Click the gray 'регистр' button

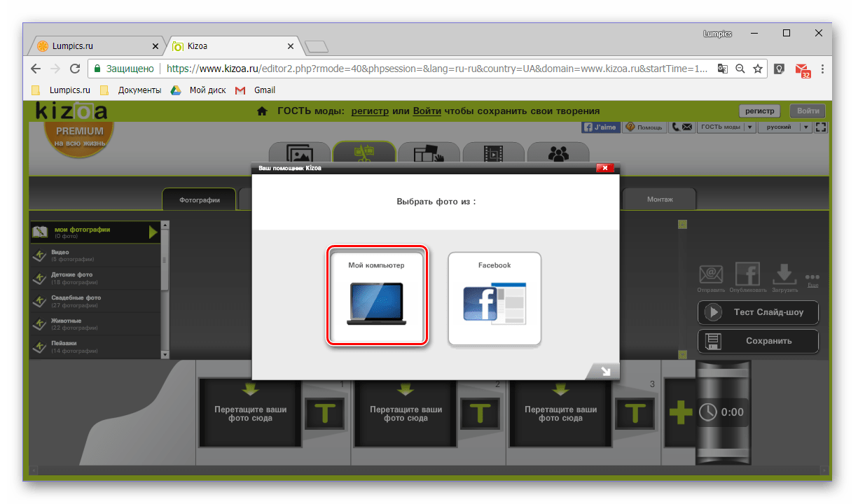759,111
